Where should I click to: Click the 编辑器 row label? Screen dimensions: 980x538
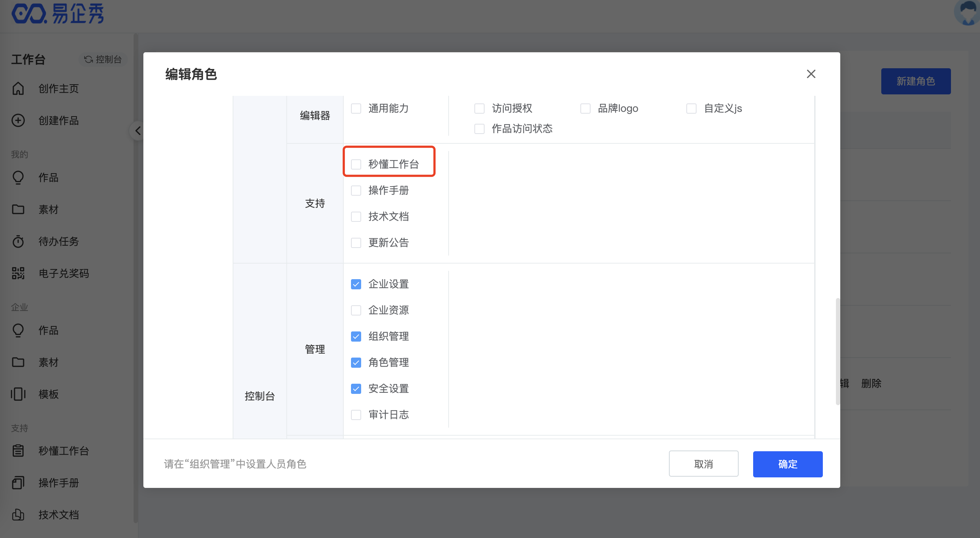[315, 115]
